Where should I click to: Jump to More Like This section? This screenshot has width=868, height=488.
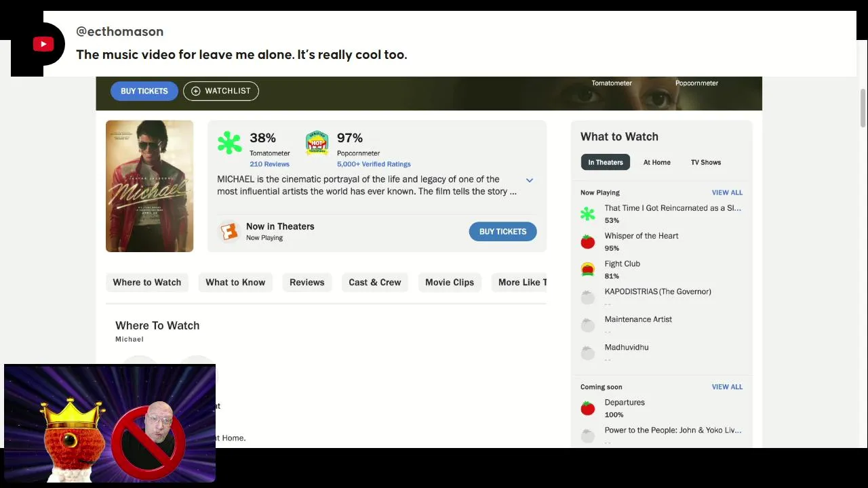click(x=519, y=282)
